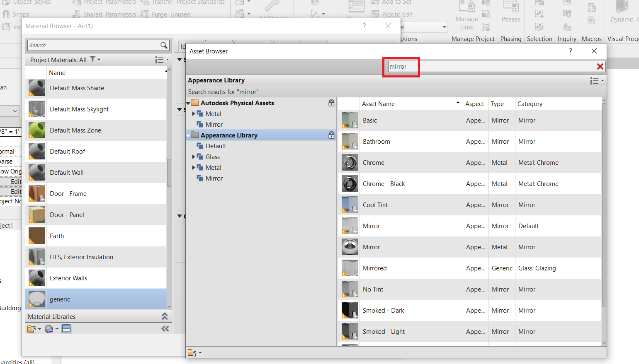
Task: Click the lock icon beside Appearance Library
Action: [x=331, y=135]
